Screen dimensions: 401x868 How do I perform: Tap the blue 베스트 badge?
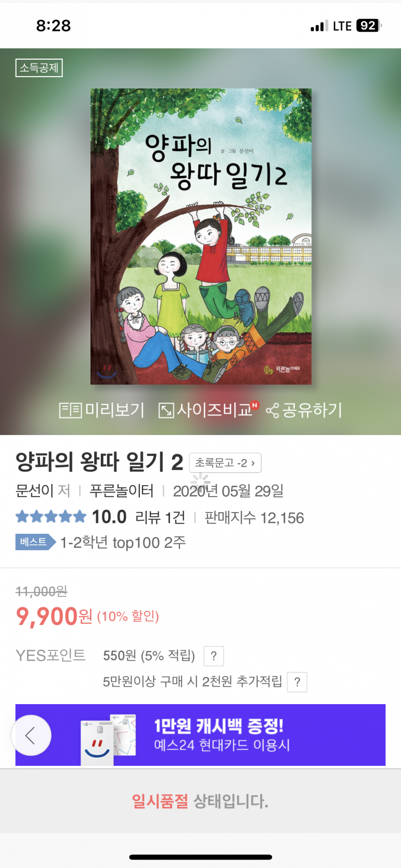36,542
